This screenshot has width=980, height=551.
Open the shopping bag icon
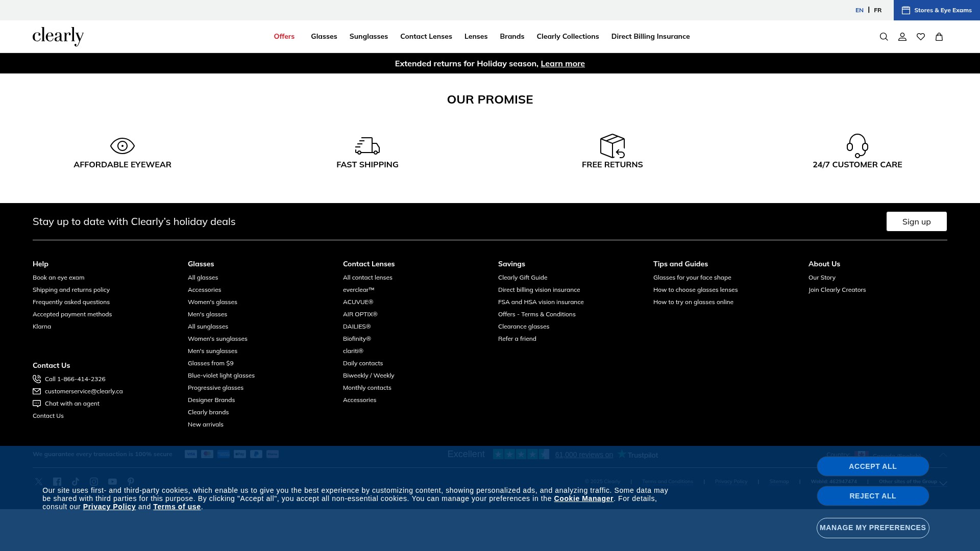tap(939, 37)
